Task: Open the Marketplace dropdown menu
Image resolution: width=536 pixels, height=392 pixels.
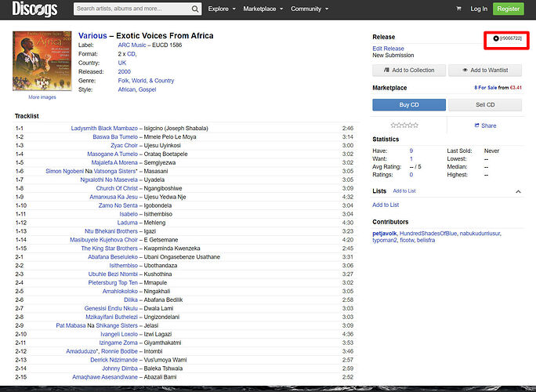Action: (x=263, y=9)
